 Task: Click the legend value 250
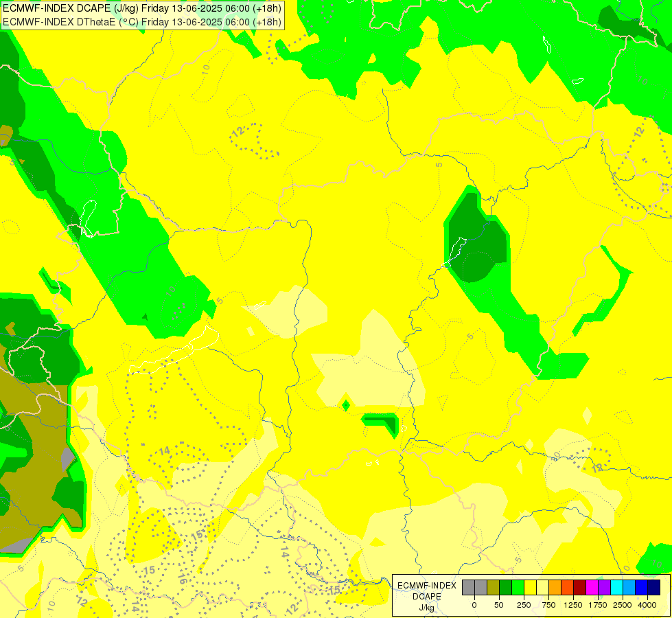[524, 605]
